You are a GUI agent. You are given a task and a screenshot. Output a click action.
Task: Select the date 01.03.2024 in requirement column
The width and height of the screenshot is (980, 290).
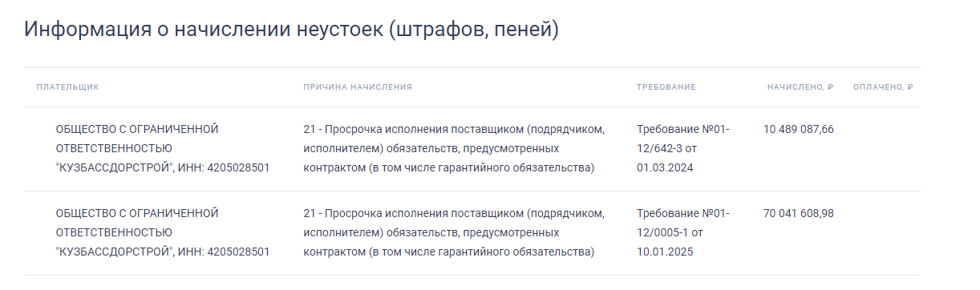click(665, 167)
